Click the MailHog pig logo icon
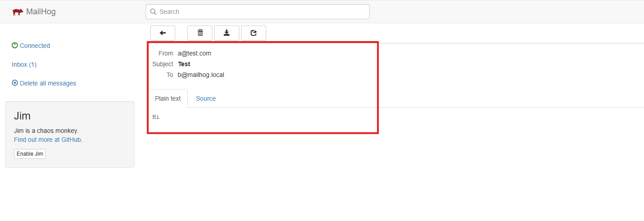644x221 pixels. pyautogui.click(x=17, y=12)
